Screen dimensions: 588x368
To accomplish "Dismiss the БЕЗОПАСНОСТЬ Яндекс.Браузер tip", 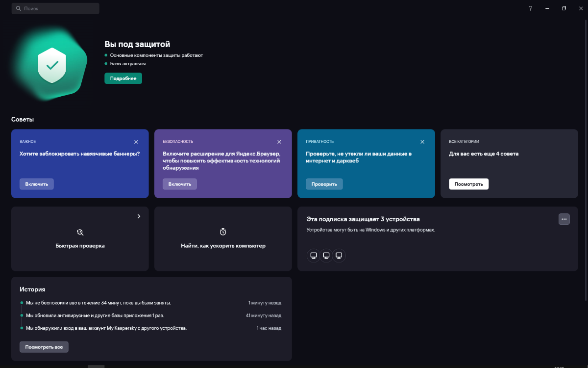I will [279, 142].
